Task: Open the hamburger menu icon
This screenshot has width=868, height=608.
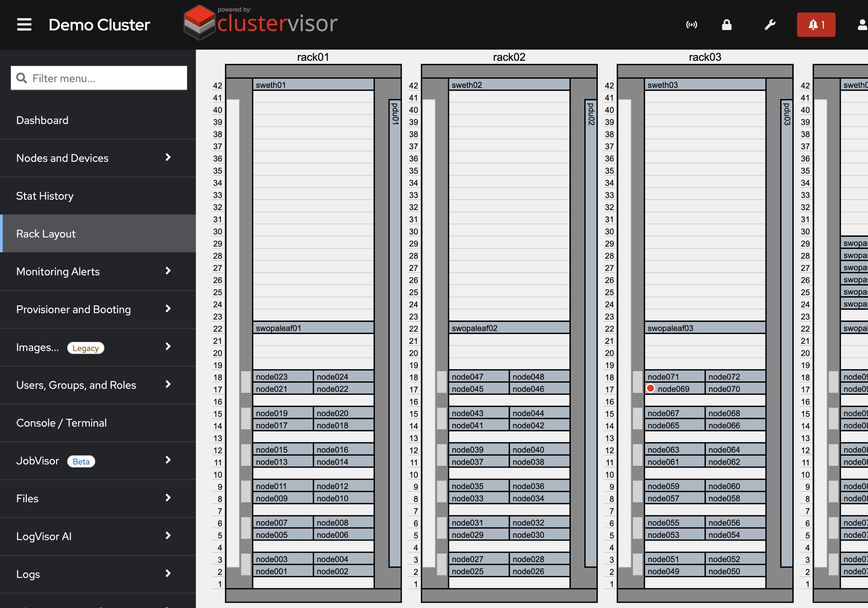Action: [x=24, y=25]
